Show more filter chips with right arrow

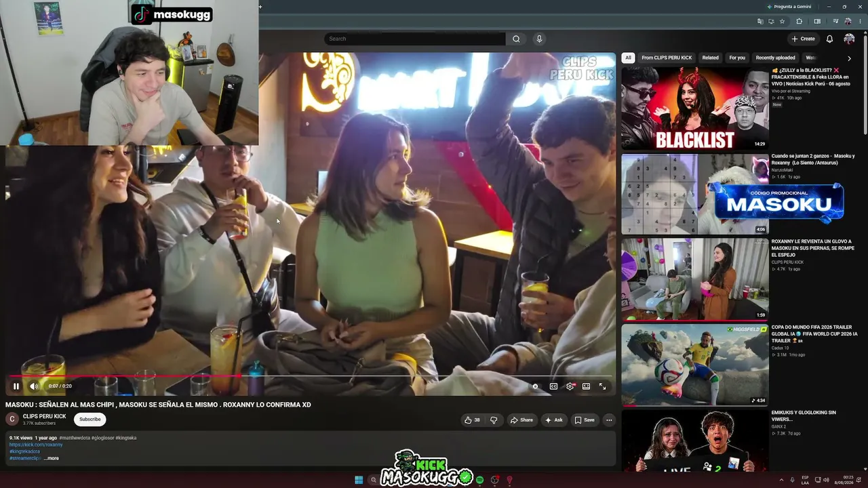[x=849, y=58]
